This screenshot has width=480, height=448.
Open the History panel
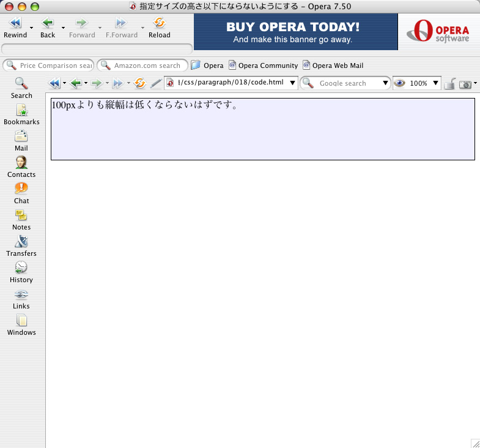[x=21, y=272]
